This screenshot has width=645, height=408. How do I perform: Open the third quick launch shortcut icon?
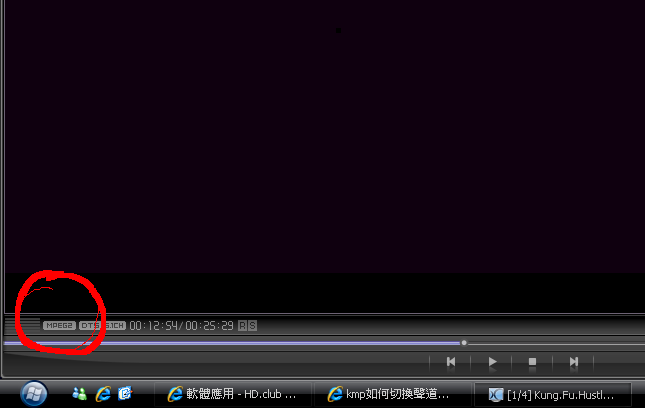[125, 394]
